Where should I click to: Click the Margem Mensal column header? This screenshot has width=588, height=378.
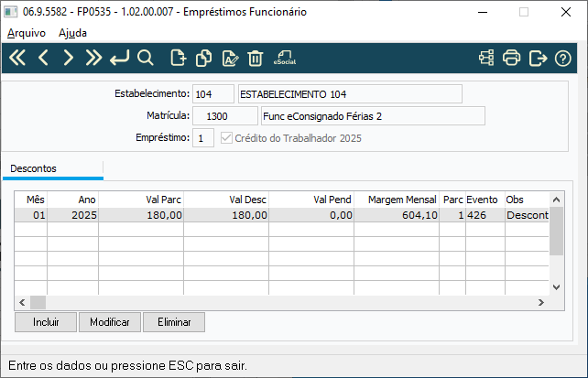[397, 200]
